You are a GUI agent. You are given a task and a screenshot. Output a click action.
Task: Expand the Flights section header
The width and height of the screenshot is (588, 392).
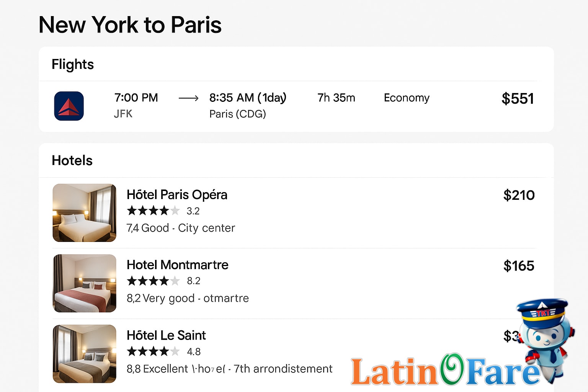click(73, 64)
